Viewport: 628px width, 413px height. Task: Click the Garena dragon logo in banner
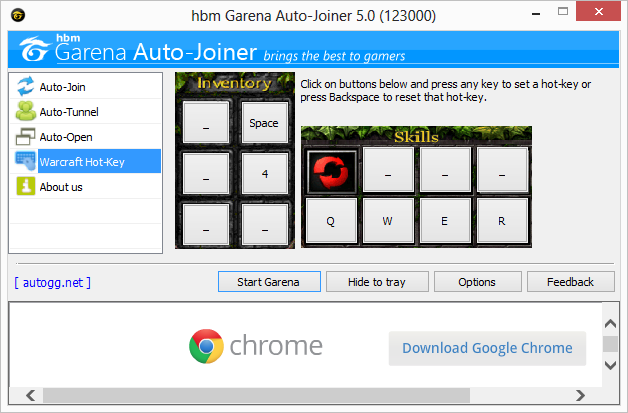(35, 49)
